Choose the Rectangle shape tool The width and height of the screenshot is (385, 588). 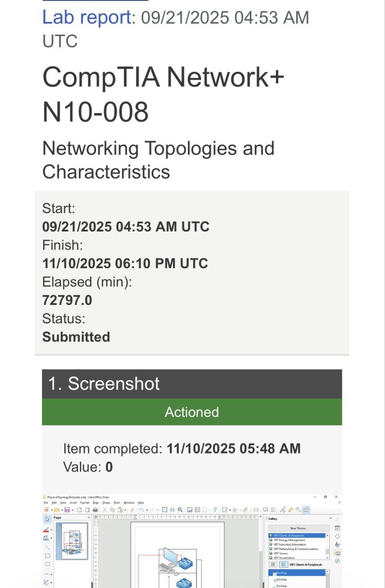coord(47,556)
